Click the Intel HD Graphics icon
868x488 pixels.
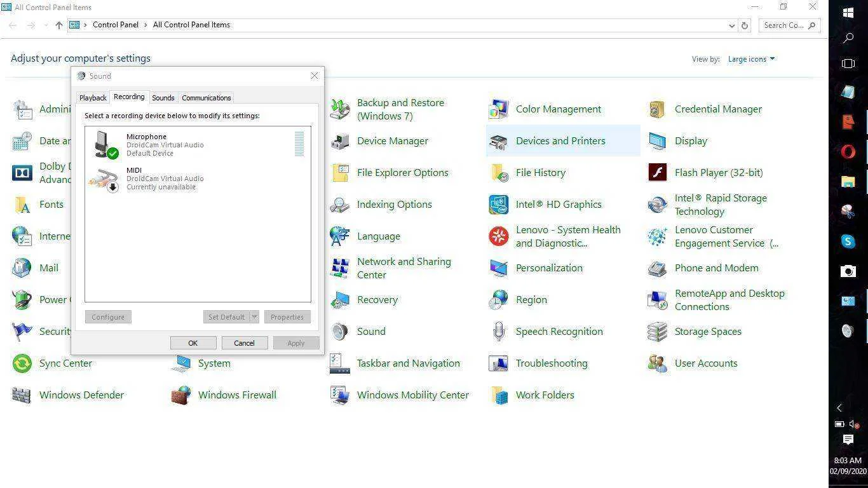(499, 205)
